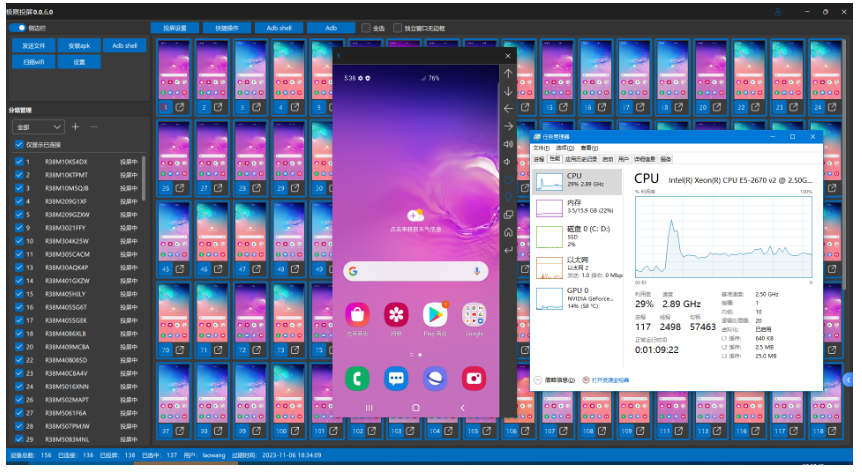Pop out device 24 into separate window
The height and width of the screenshot is (475, 862).
[x=832, y=107]
